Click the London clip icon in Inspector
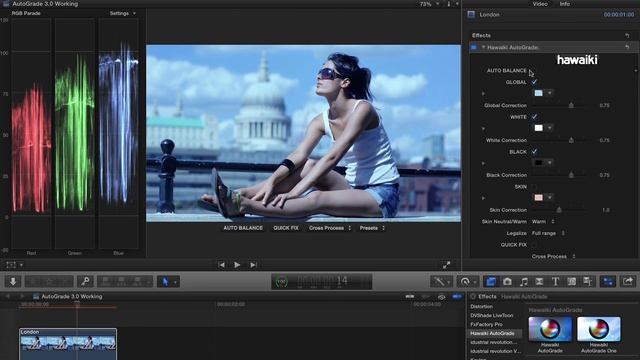The width and height of the screenshot is (640, 360). 471,15
